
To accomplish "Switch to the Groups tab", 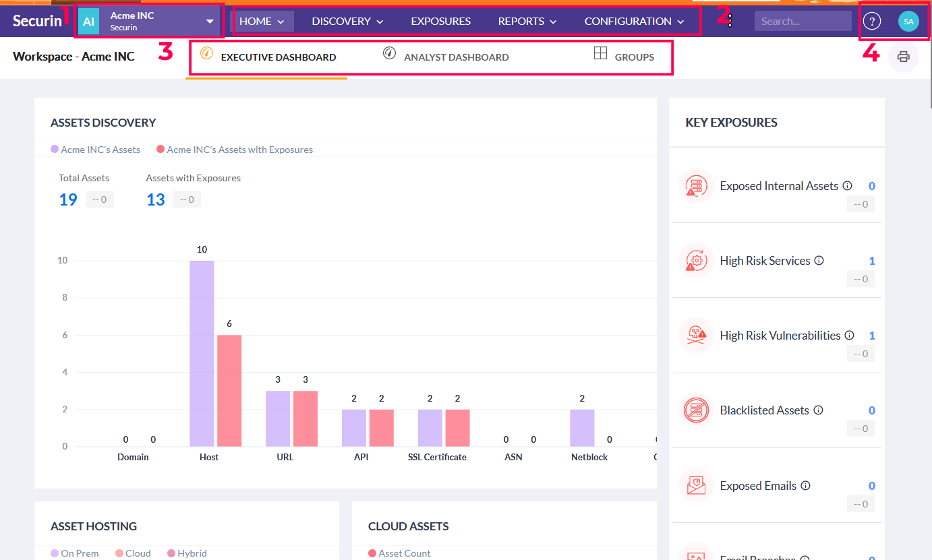I will point(624,57).
